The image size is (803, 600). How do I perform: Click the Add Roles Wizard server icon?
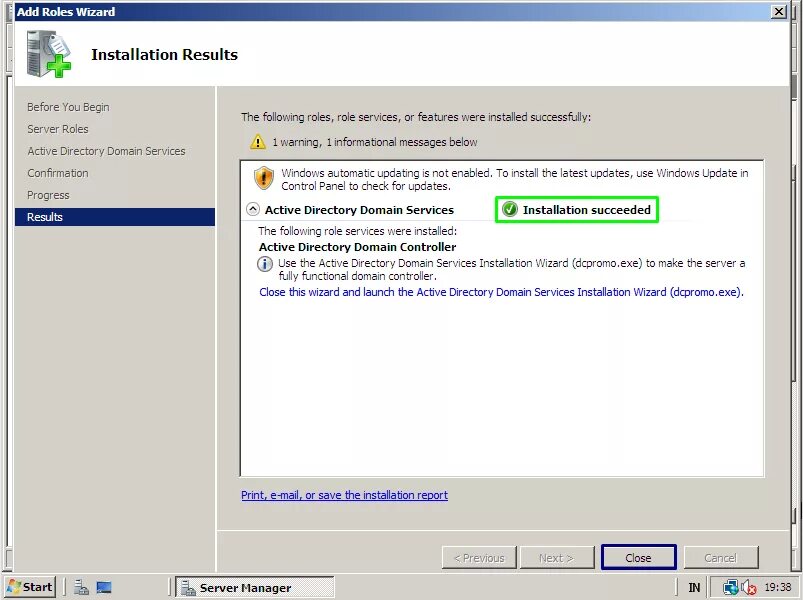coord(49,54)
